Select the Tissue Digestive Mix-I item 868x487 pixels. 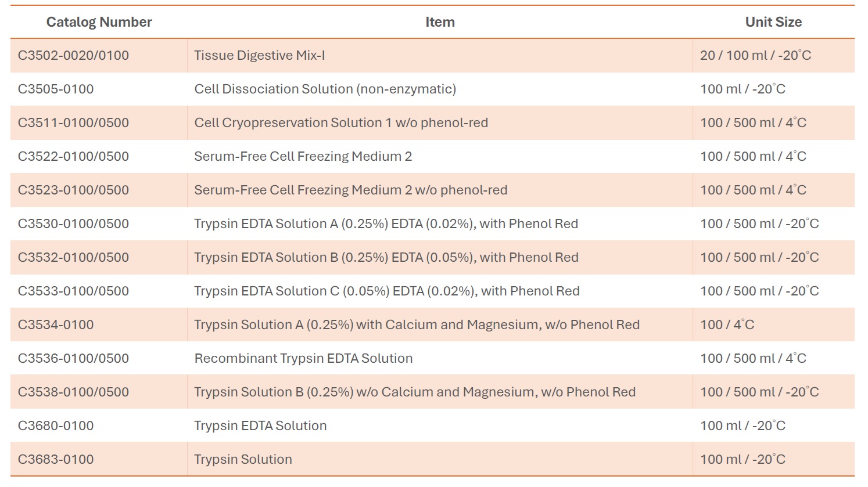point(260,56)
